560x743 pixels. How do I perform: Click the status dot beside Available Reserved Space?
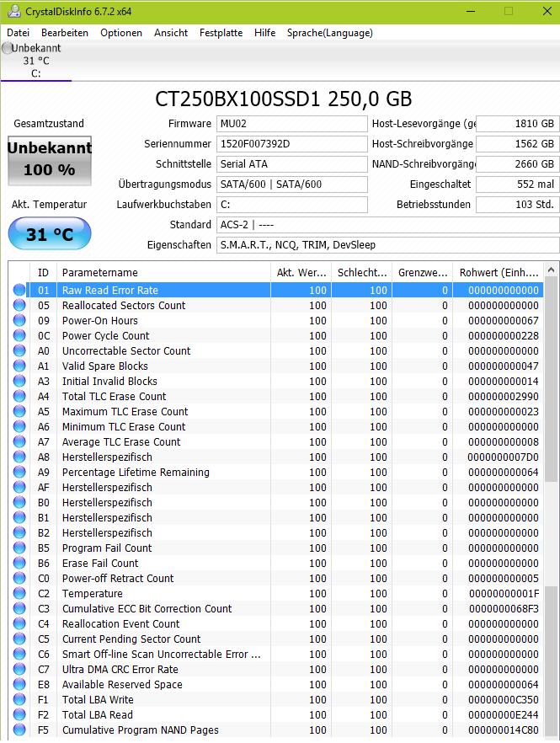coord(19,684)
